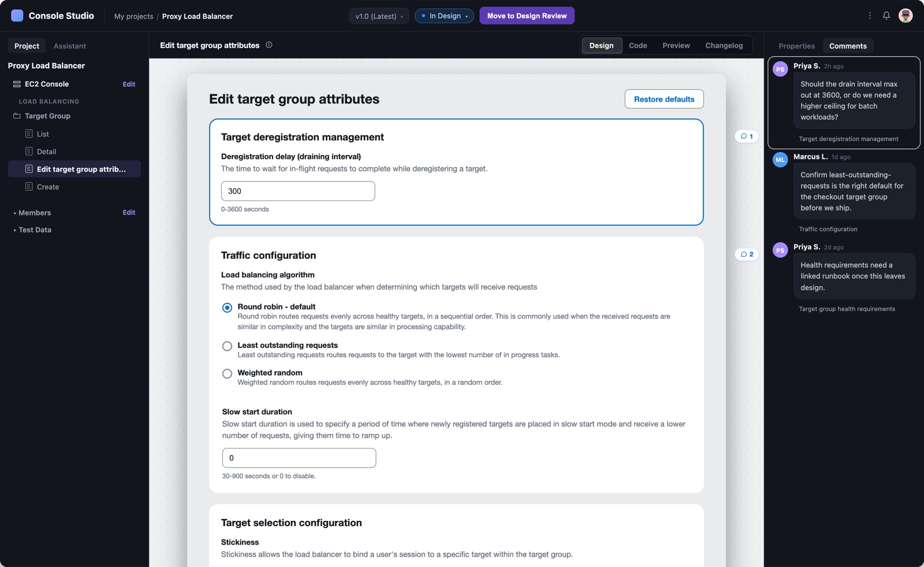Open the user profile avatar
Viewport: 924px width, 567px height.
point(906,16)
